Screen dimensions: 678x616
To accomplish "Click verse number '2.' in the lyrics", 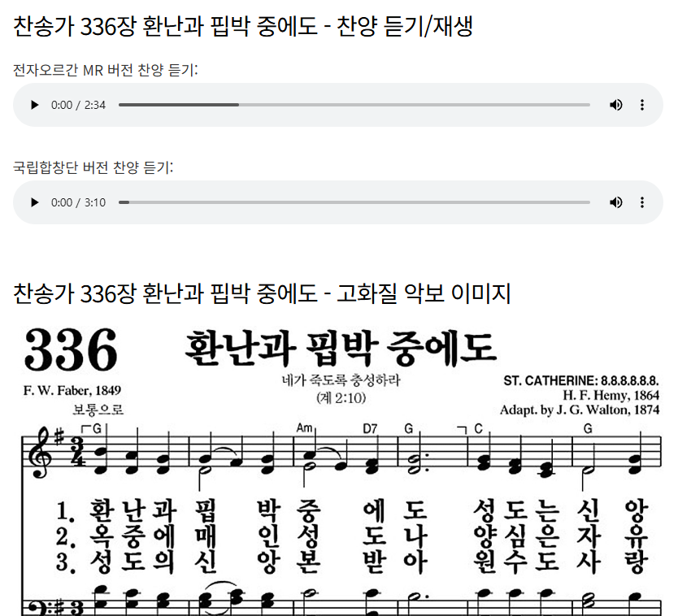I will click(x=65, y=537).
